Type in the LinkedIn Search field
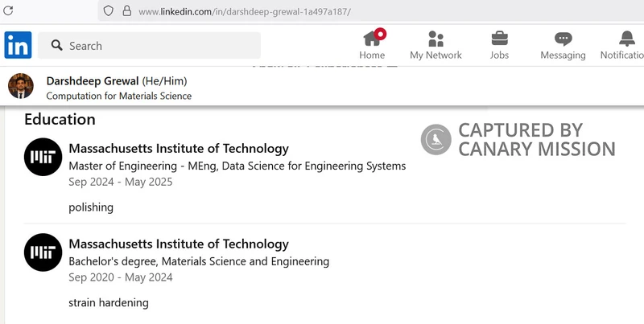Image resolution: width=644 pixels, height=324 pixels. pos(161,46)
